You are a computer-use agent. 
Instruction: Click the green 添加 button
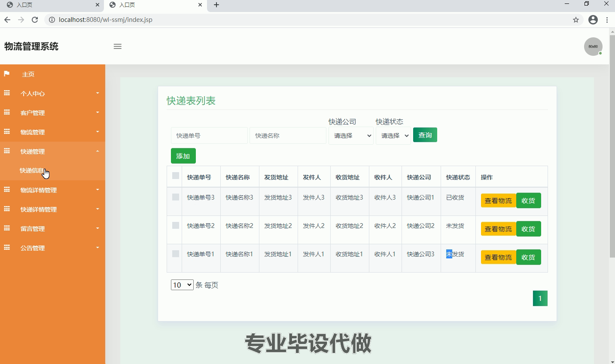pyautogui.click(x=183, y=156)
